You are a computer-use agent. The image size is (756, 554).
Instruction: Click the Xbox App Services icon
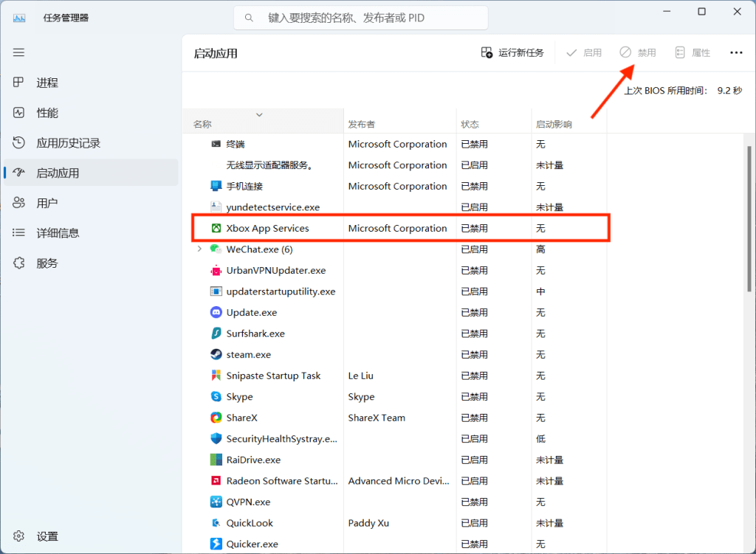coord(216,229)
